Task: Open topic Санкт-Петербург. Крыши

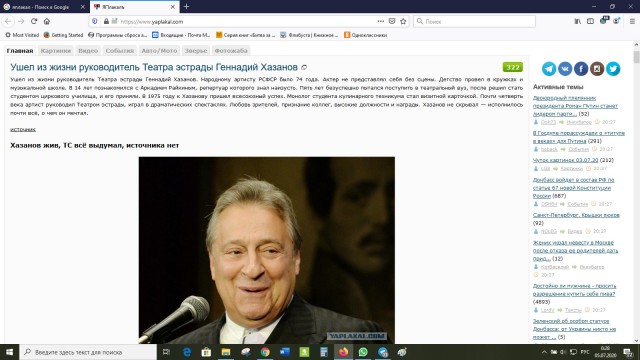Action: (x=576, y=215)
